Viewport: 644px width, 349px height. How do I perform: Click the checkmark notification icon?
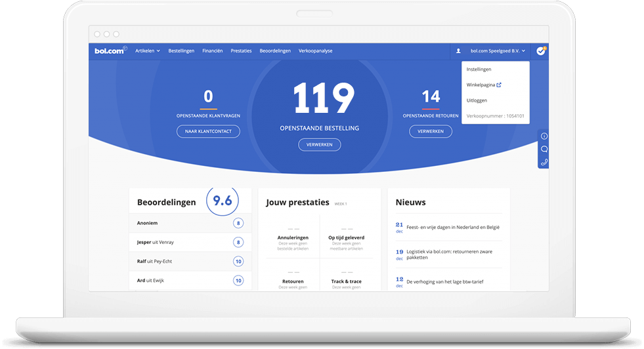[x=541, y=51]
